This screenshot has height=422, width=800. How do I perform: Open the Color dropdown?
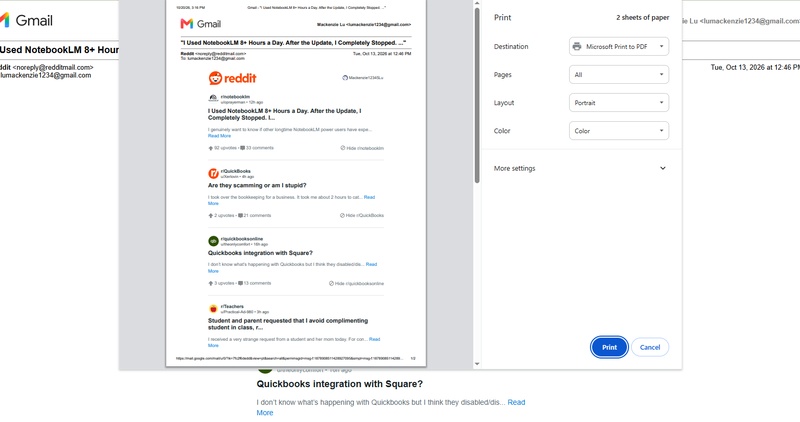[x=618, y=131]
